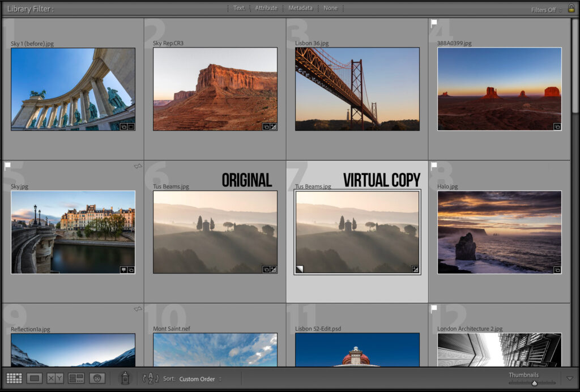Click the collection badge on 388A0399.jpg
This screenshot has width=580, height=392.
click(557, 126)
